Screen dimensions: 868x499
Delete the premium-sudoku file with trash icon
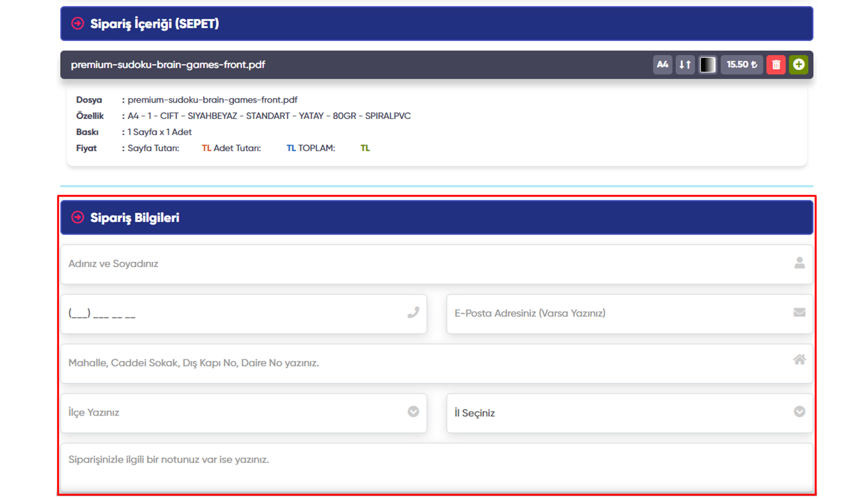[775, 65]
